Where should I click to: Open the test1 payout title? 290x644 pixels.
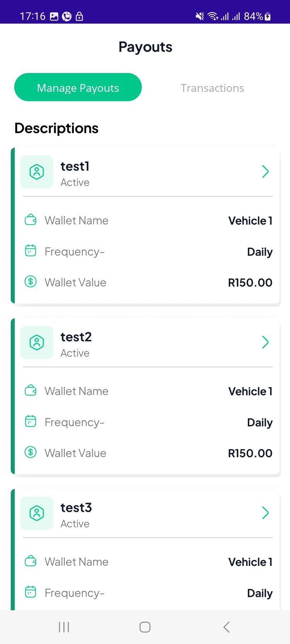click(75, 167)
